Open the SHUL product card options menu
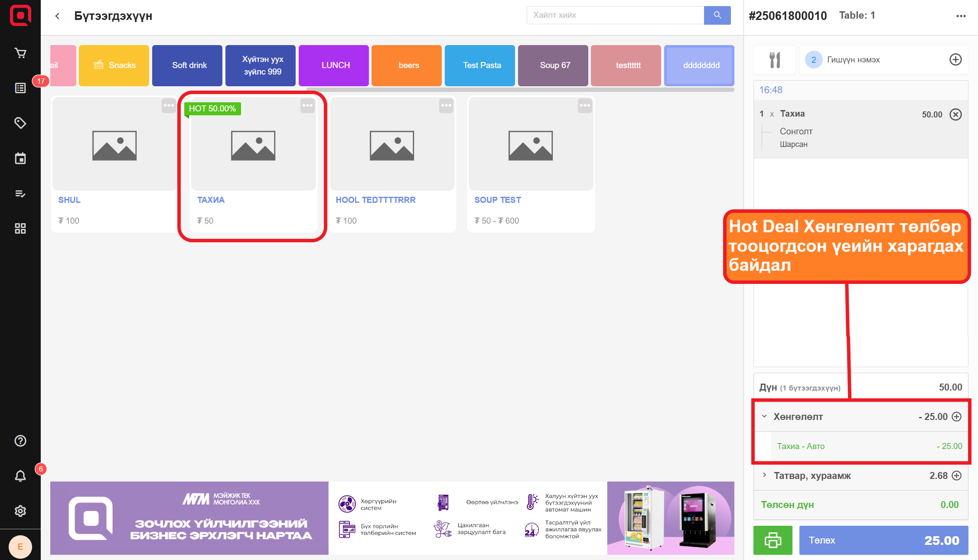Image resolution: width=978 pixels, height=560 pixels. point(169,105)
